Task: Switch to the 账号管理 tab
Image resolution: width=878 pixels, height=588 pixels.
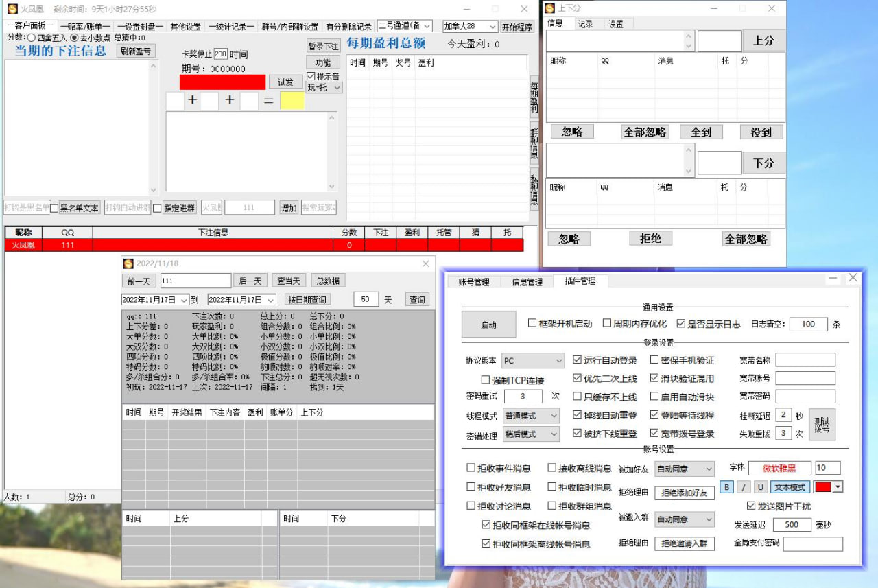Action: [474, 281]
